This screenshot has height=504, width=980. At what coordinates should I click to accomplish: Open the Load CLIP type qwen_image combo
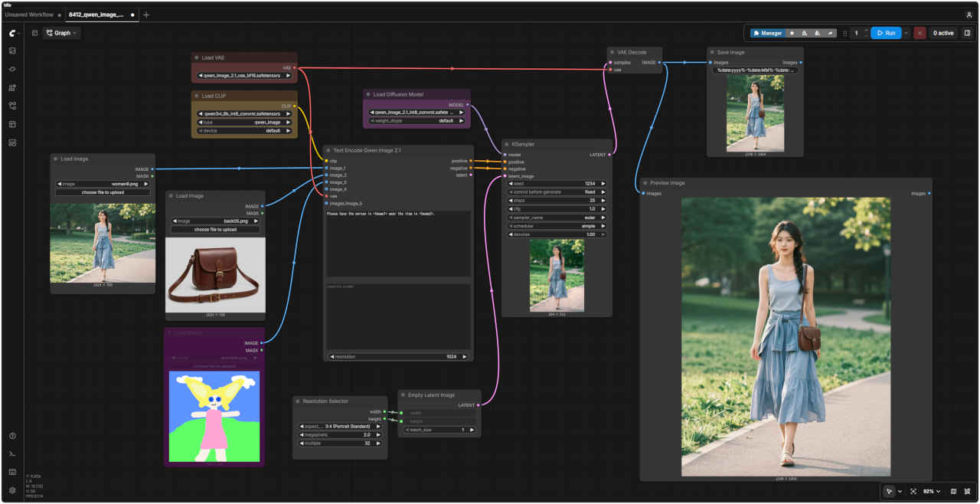(244, 122)
